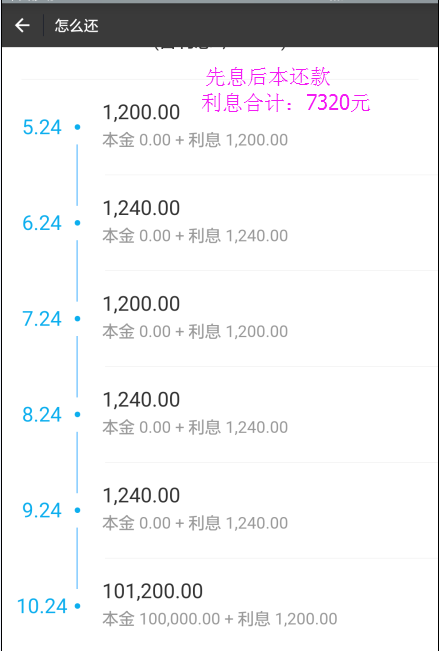Tap the back arrow icon
This screenshot has width=439, height=651.
click(22, 26)
